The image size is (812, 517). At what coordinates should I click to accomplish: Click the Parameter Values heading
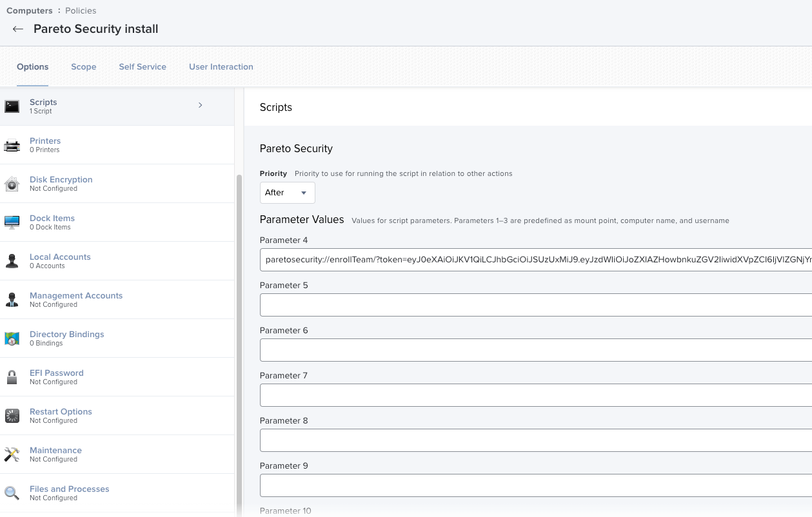pyautogui.click(x=302, y=220)
